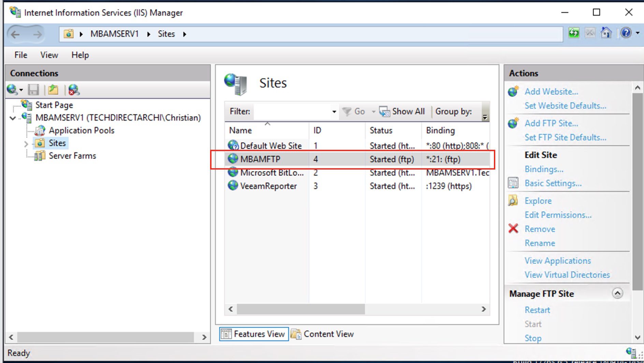Image resolution: width=644 pixels, height=363 pixels.
Task: Open Basic Settings... in Actions
Action: click(x=553, y=183)
